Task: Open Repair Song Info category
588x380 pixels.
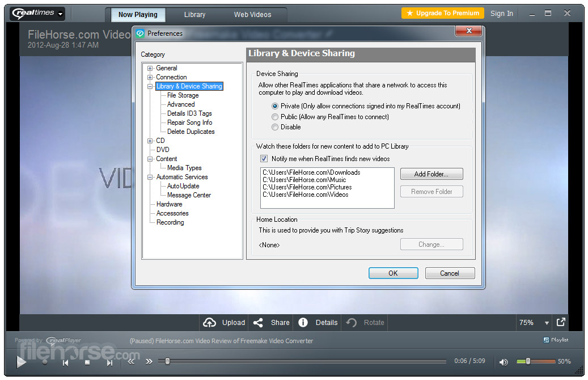Action: (190, 123)
